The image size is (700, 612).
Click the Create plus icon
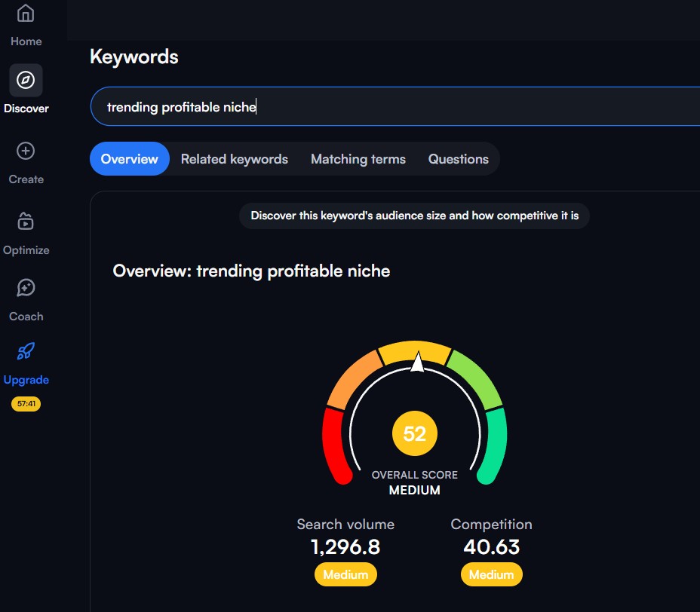pos(26,151)
